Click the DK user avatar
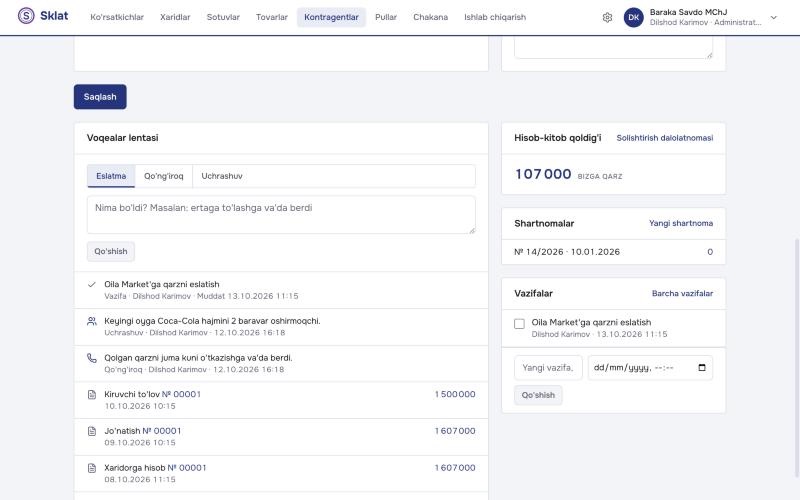 [x=633, y=17]
